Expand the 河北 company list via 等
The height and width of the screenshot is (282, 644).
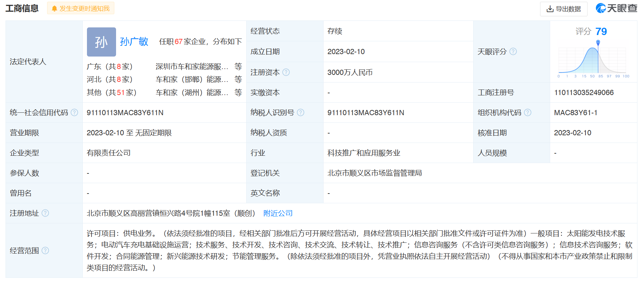click(x=238, y=79)
